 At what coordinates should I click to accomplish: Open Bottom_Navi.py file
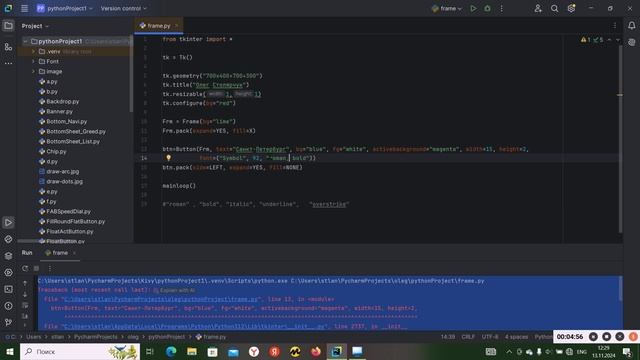click(x=67, y=121)
